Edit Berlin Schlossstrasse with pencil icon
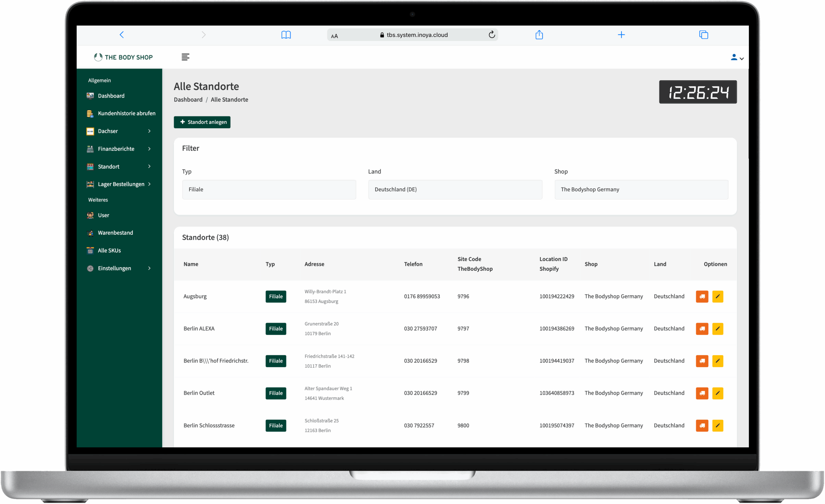 (717, 425)
